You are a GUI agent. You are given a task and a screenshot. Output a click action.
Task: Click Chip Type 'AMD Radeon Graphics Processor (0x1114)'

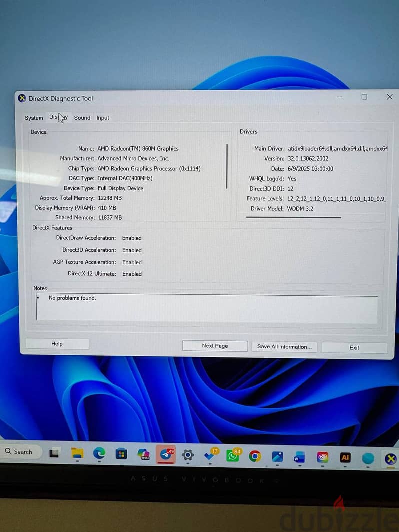[149, 168]
